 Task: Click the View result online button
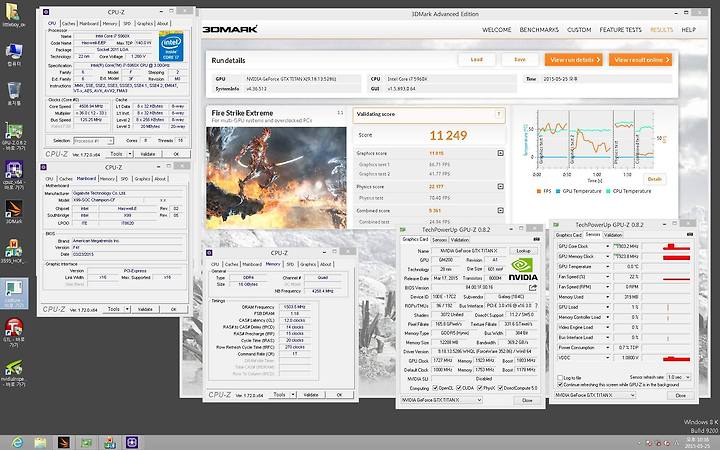[x=640, y=60]
